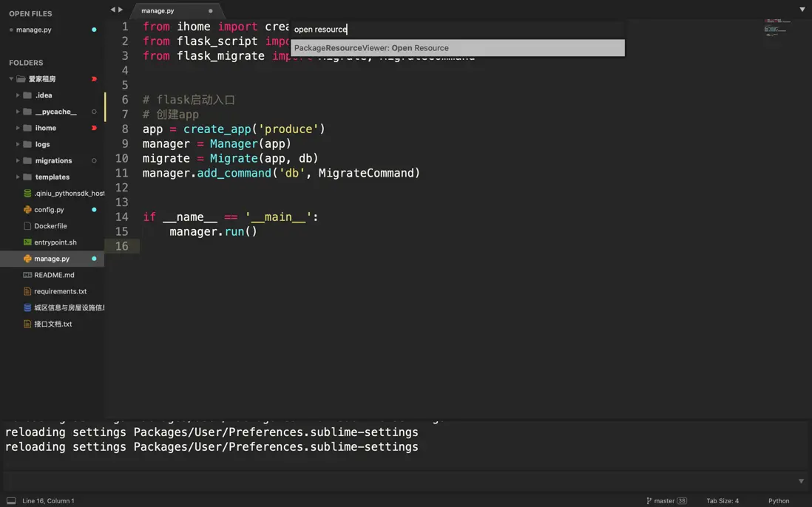Click the manage.py Python icon in folders

click(27, 259)
